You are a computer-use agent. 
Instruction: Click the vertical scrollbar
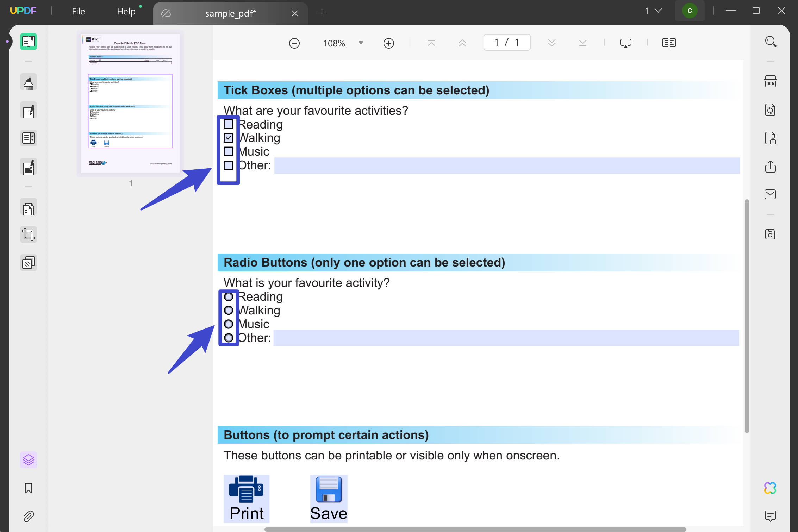747,316
